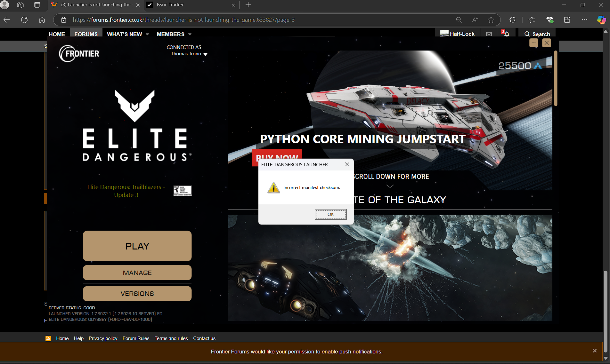Click the browser address bar URL

(x=183, y=20)
